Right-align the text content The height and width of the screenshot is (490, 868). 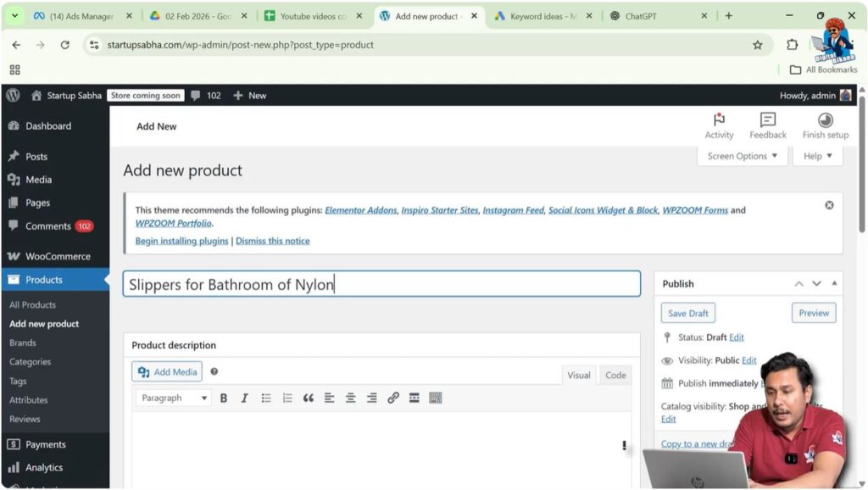coord(372,398)
